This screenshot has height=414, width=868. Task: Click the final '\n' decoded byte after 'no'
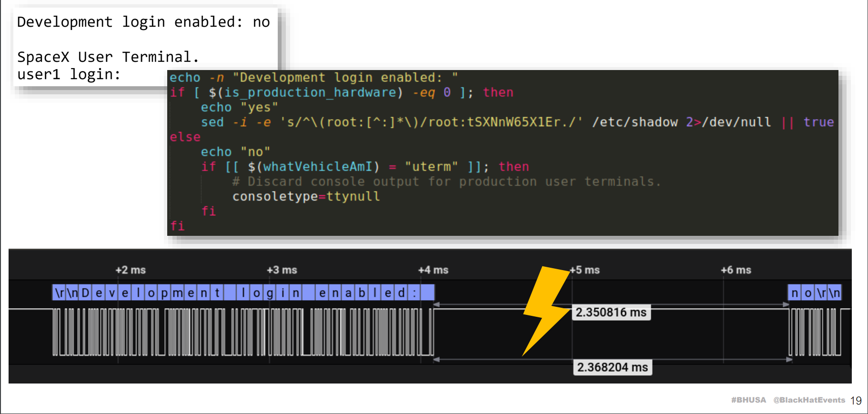pos(835,293)
